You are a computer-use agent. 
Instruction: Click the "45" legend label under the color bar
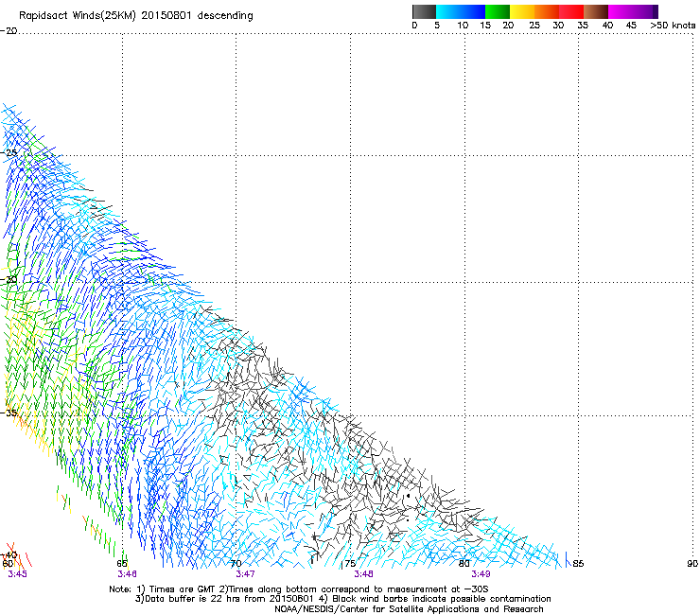pyautogui.click(x=631, y=26)
